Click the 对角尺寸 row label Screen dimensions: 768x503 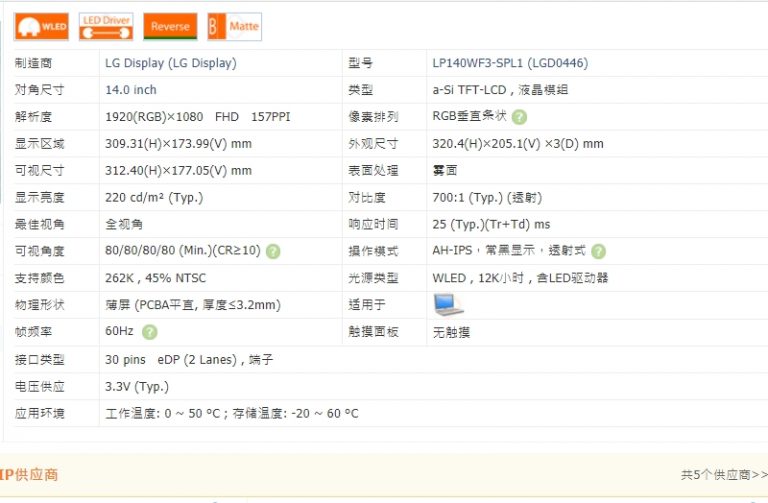[x=40, y=90]
